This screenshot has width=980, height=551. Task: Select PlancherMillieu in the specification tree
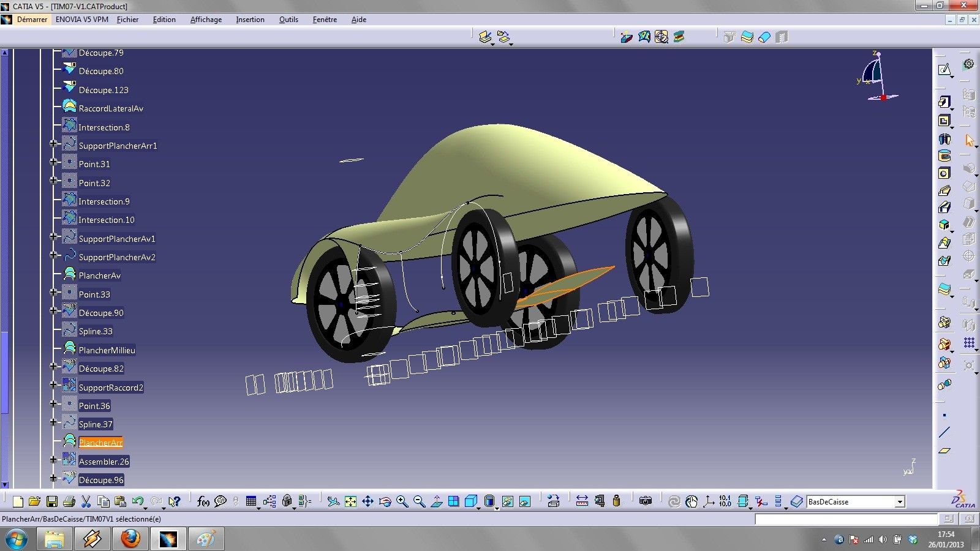pyautogui.click(x=107, y=350)
